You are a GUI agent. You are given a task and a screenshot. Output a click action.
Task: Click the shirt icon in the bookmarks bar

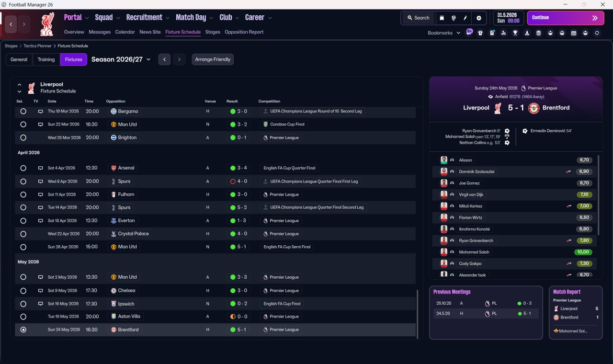coord(480,33)
